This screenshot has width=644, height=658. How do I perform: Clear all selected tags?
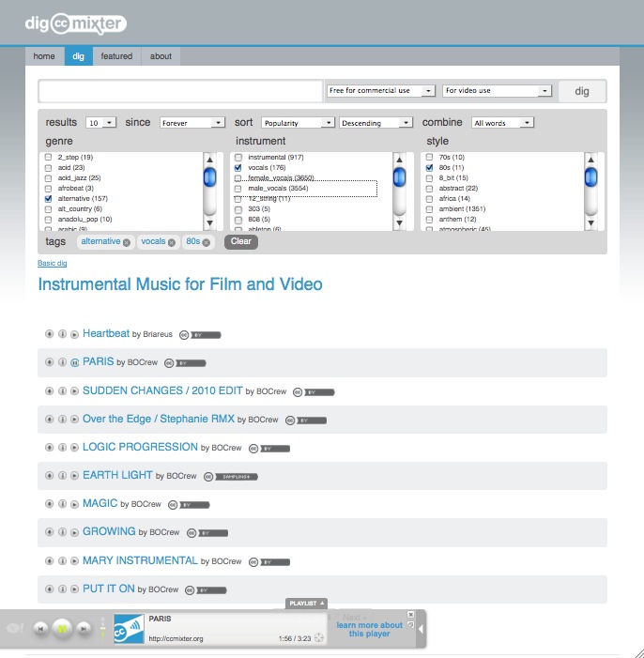click(241, 242)
